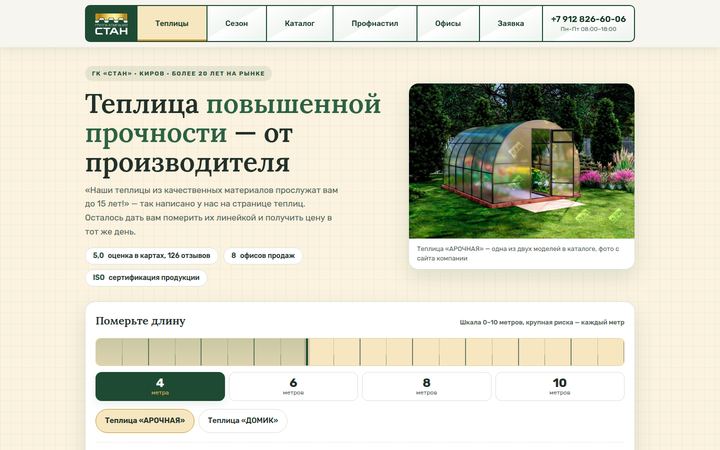Select the 8 метров length option

pos(426,386)
